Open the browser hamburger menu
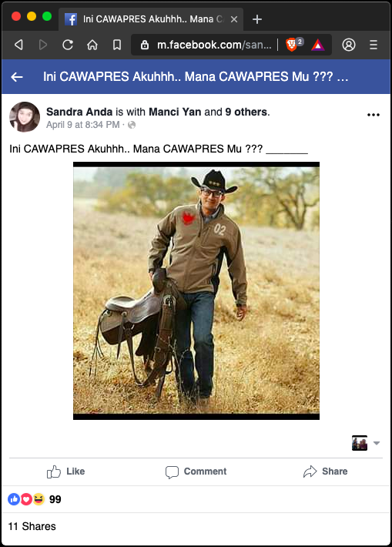This screenshot has height=547, width=392. pos(374,45)
